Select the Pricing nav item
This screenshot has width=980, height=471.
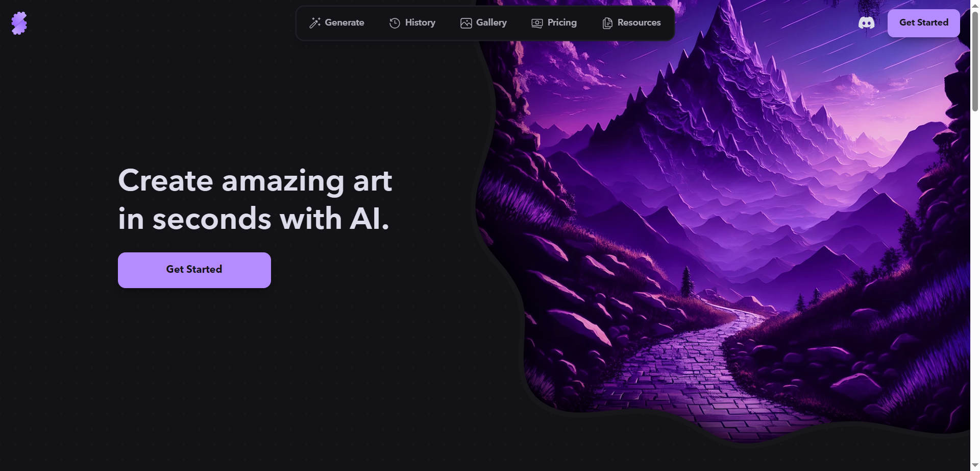click(554, 23)
